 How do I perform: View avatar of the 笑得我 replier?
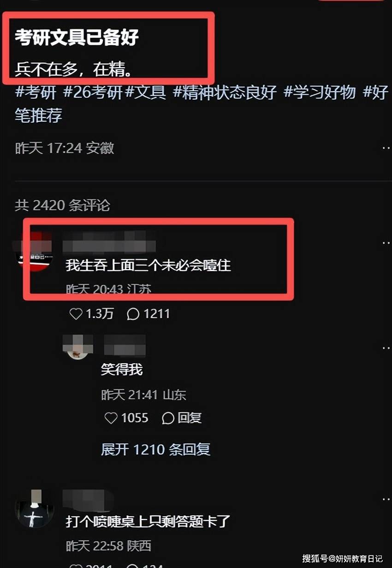pos(78,347)
